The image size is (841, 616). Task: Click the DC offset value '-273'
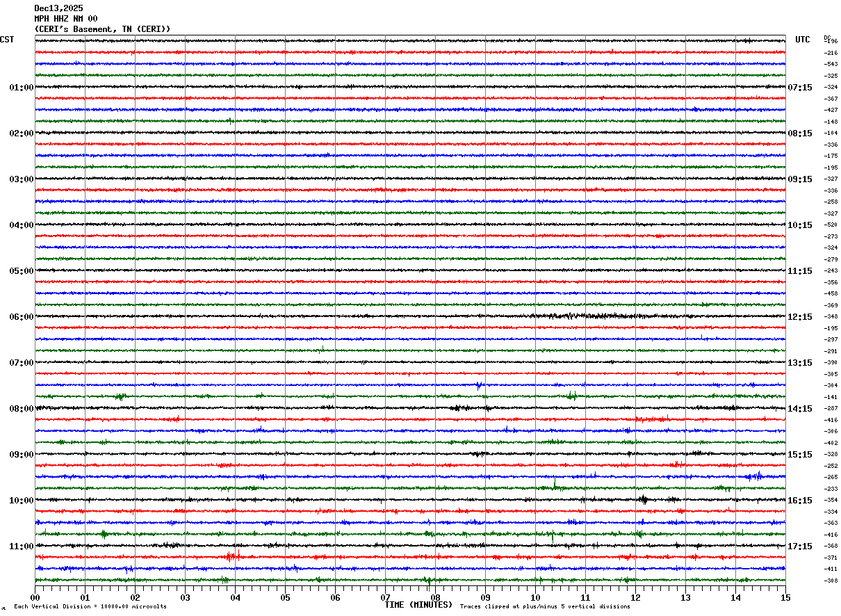click(x=831, y=236)
